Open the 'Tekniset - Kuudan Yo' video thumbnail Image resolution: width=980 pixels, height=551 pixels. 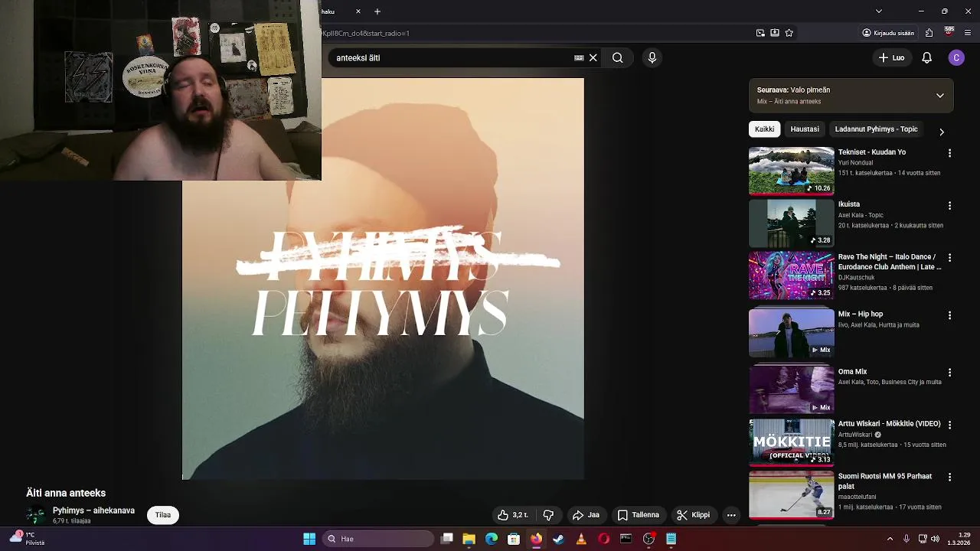click(x=792, y=171)
